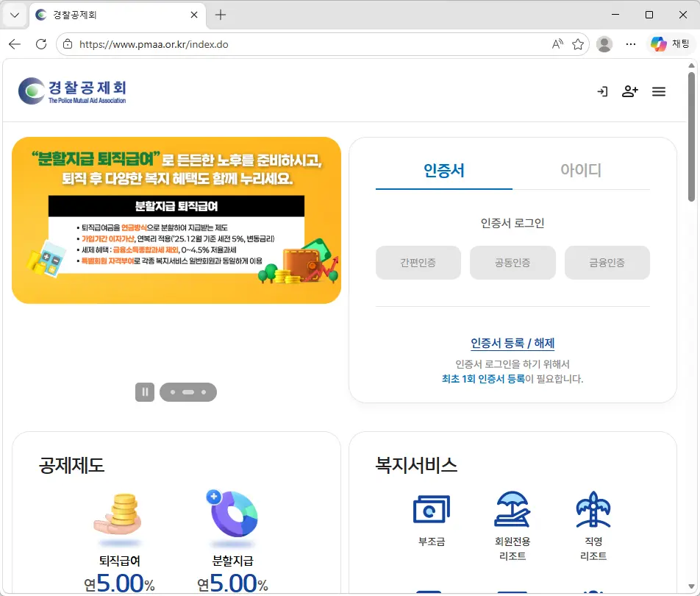700x596 pixels.
Task: Open the hamburger menu icon
Action: 659,91
